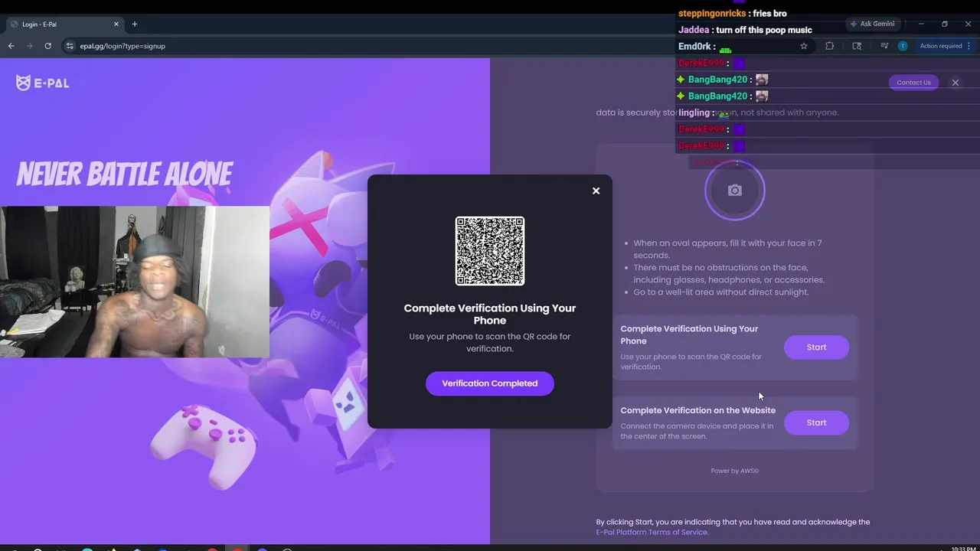Close the QR code verification dialog

[x=596, y=191]
